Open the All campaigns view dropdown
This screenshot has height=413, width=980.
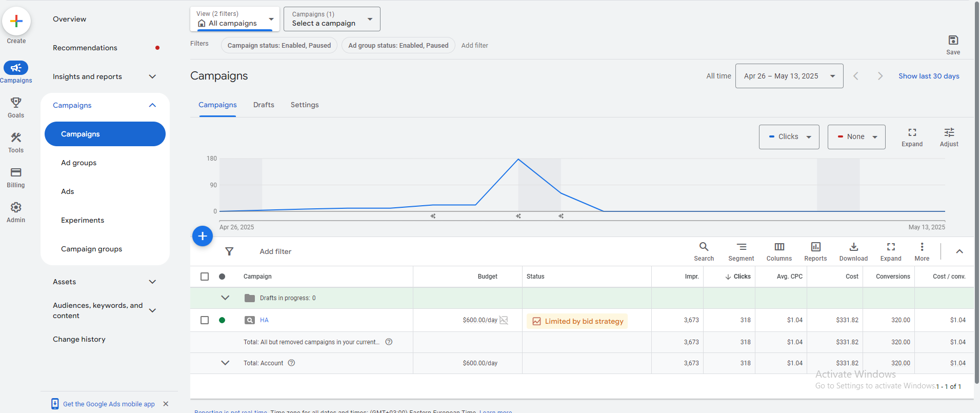235,19
